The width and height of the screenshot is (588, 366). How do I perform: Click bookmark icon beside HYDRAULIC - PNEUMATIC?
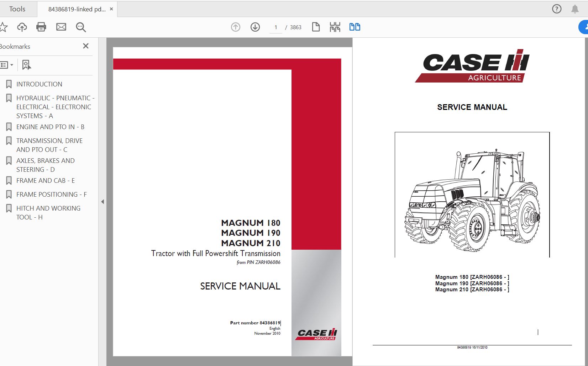[x=9, y=98]
